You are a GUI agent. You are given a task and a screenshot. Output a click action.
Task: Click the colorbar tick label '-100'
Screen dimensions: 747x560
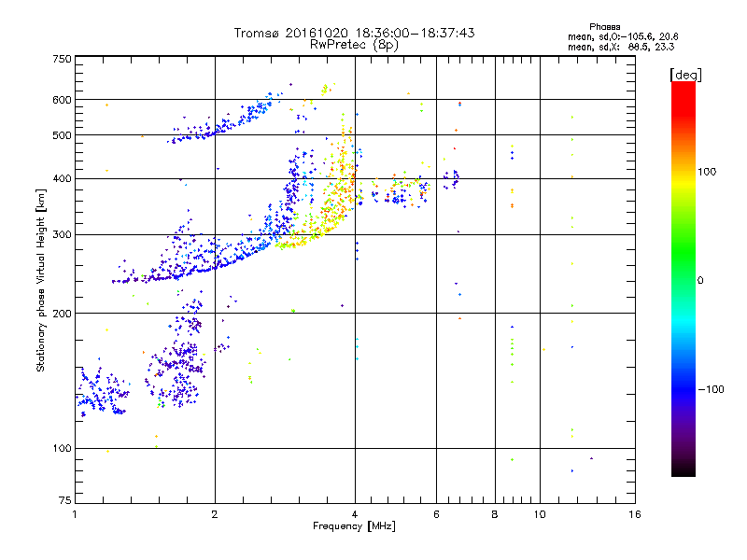click(711, 389)
